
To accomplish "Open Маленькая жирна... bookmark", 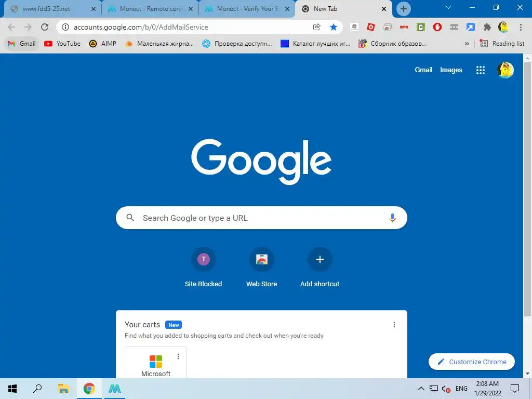I will [x=160, y=44].
